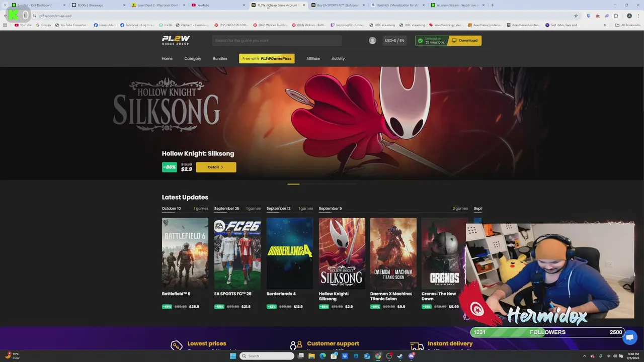The height and width of the screenshot is (362, 644).
Task: Click the Battlefield 6 title text
Action: tap(176, 294)
